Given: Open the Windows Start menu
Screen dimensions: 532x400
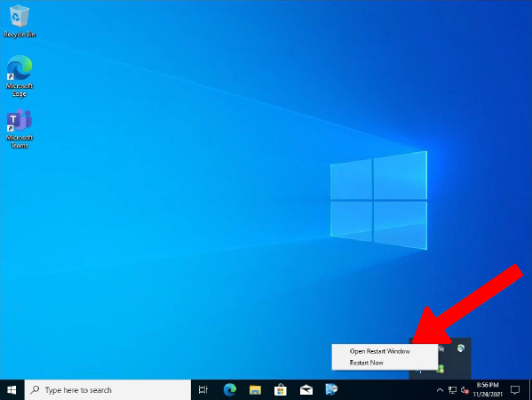Looking at the screenshot, I should point(12,390).
